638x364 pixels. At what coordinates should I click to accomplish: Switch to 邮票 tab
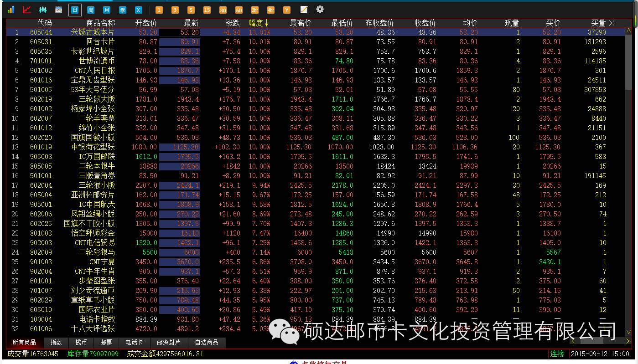[106, 343]
